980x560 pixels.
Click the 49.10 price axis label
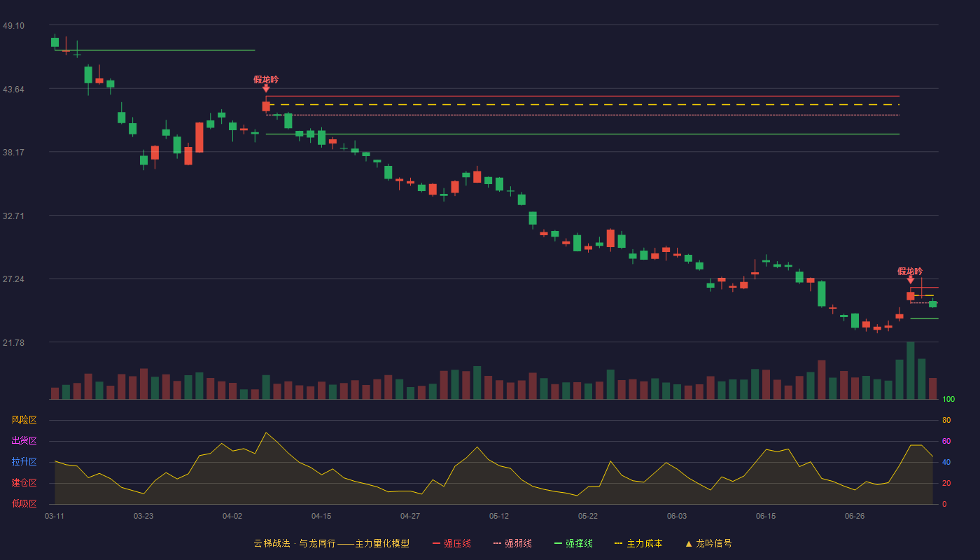click(x=13, y=26)
